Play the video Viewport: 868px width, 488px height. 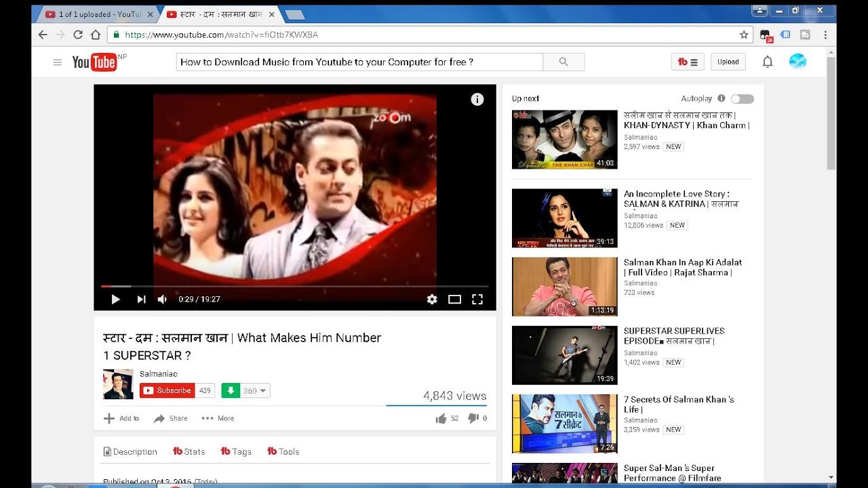[115, 299]
